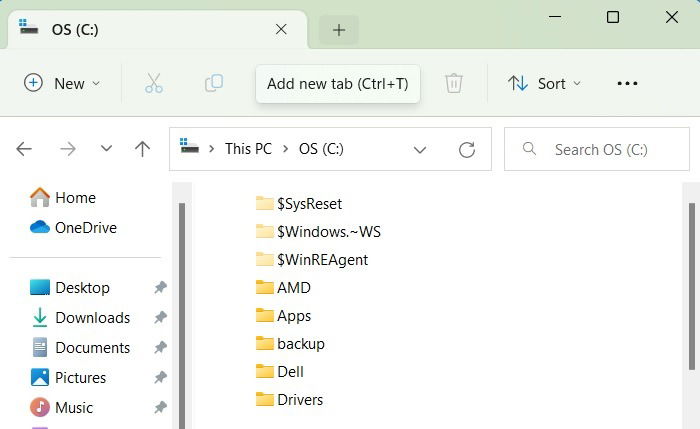This screenshot has width=700, height=429.
Task: Select the Drivers folder
Action: point(289,400)
